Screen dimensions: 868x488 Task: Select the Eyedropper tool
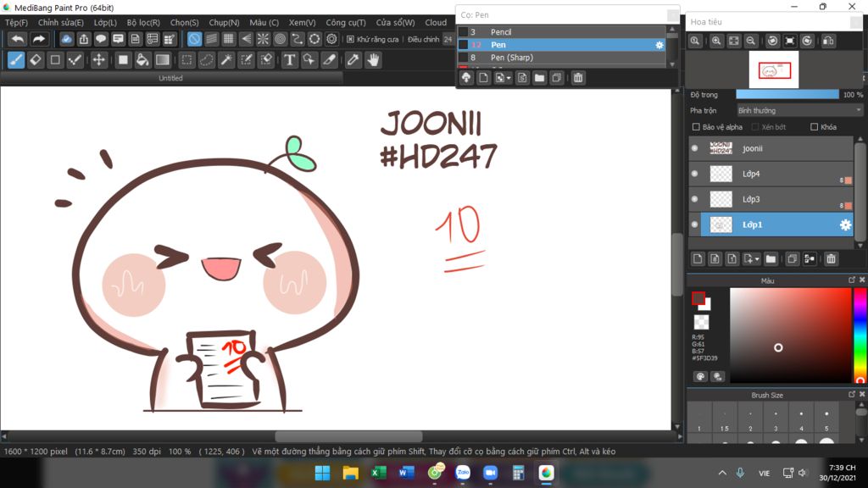point(353,60)
